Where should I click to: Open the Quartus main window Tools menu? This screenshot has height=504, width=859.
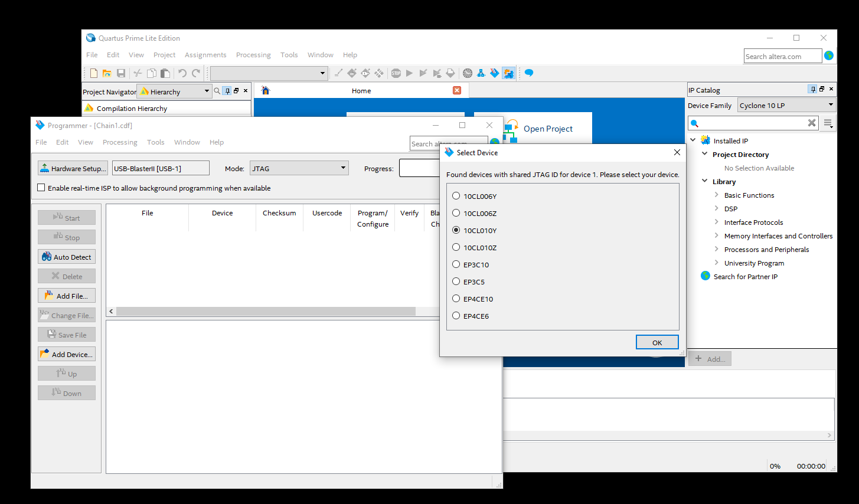point(289,55)
